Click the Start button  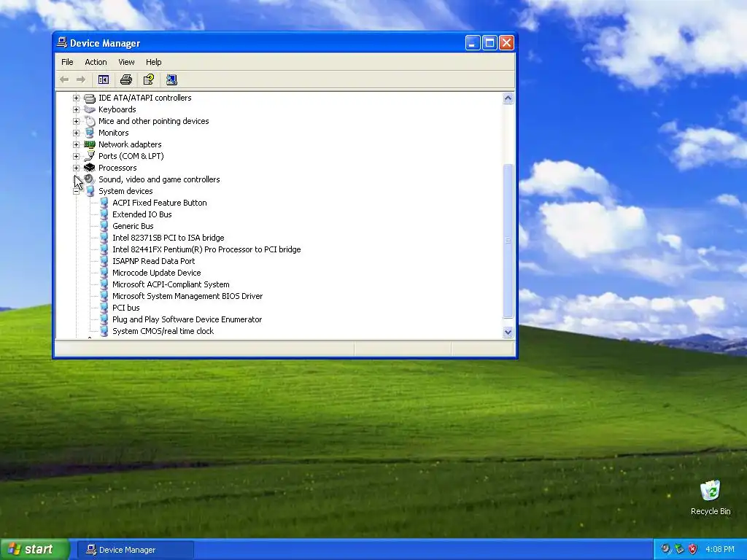pyautogui.click(x=34, y=549)
